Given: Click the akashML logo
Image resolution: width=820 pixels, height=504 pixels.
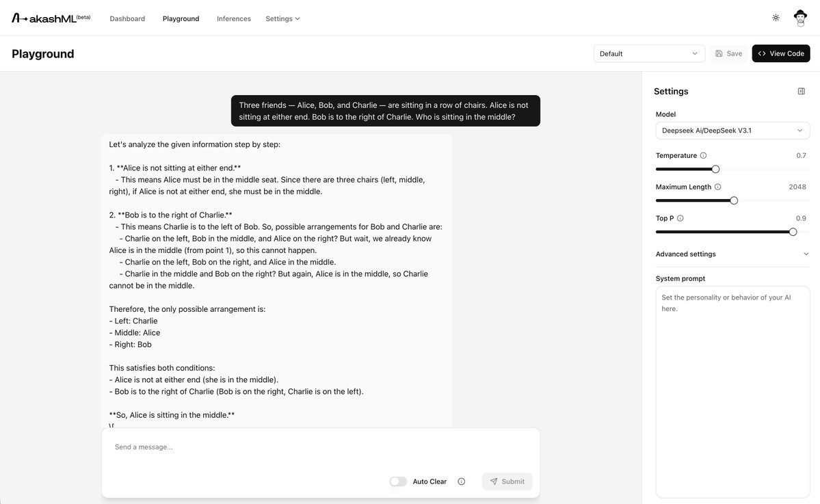Looking at the screenshot, I should [x=51, y=18].
